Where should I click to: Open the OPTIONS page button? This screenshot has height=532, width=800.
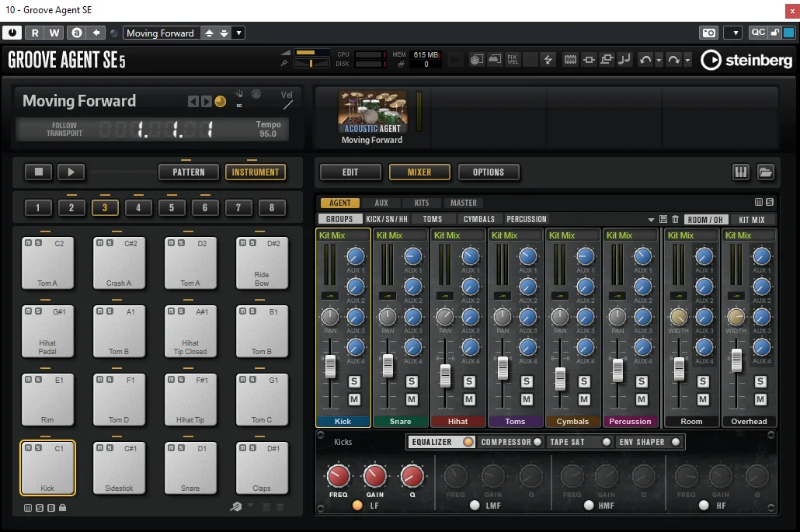pos(489,172)
